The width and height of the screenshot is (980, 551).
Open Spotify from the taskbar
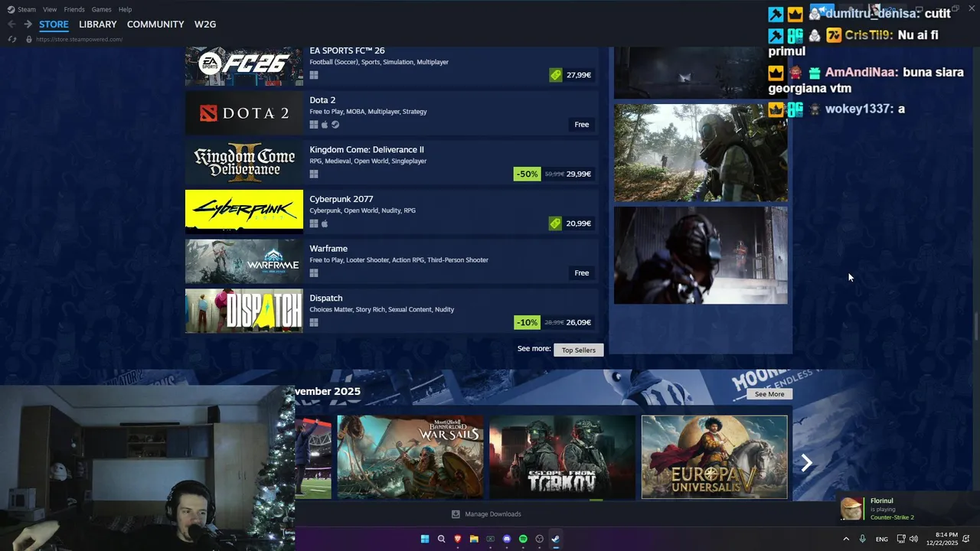point(523,539)
